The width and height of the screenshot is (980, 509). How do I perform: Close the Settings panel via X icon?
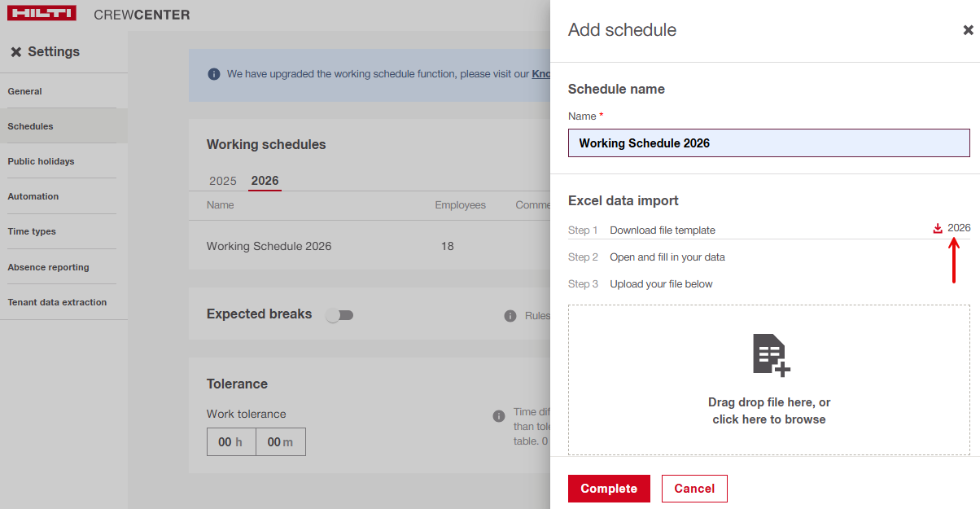(x=16, y=52)
